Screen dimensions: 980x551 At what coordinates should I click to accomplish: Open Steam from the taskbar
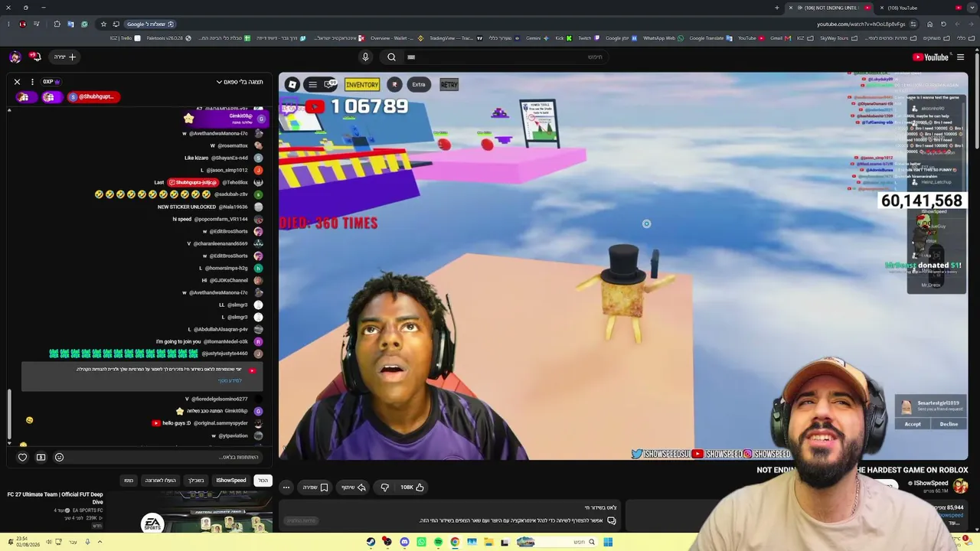371,542
